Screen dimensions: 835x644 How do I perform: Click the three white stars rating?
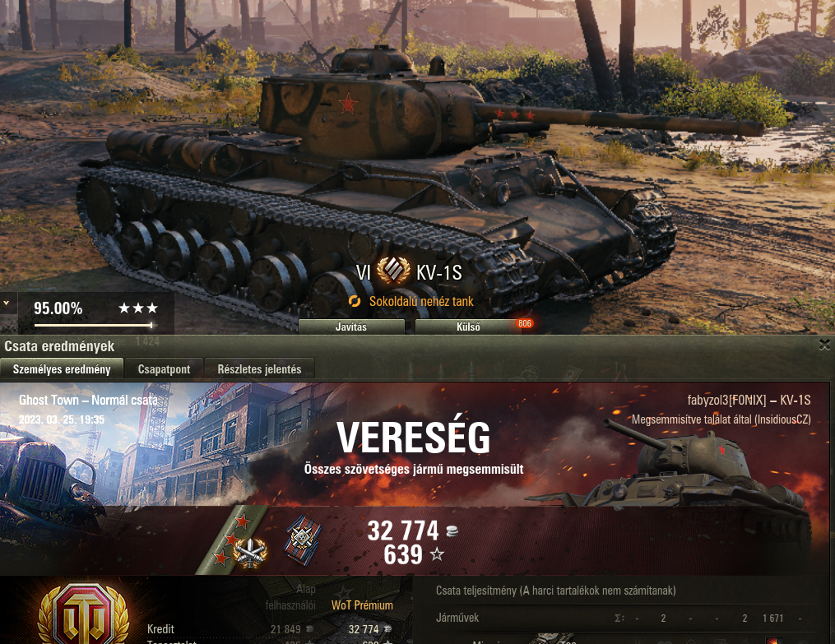(138, 308)
